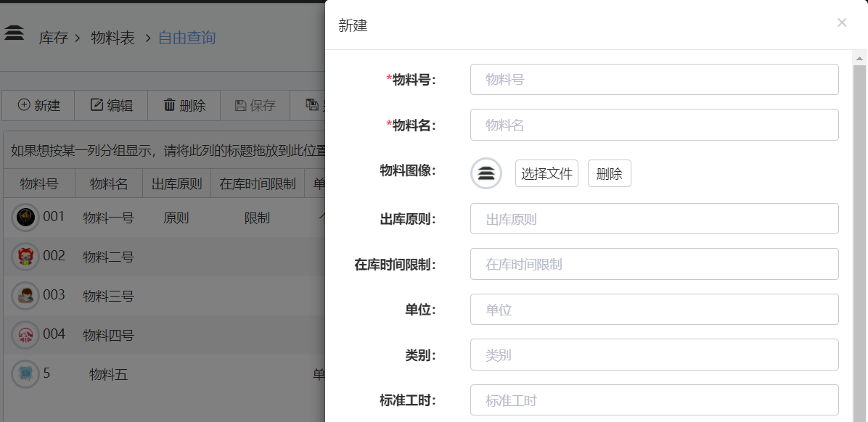Click the material image preview icon in form
The width and height of the screenshot is (868, 422).
click(x=486, y=173)
